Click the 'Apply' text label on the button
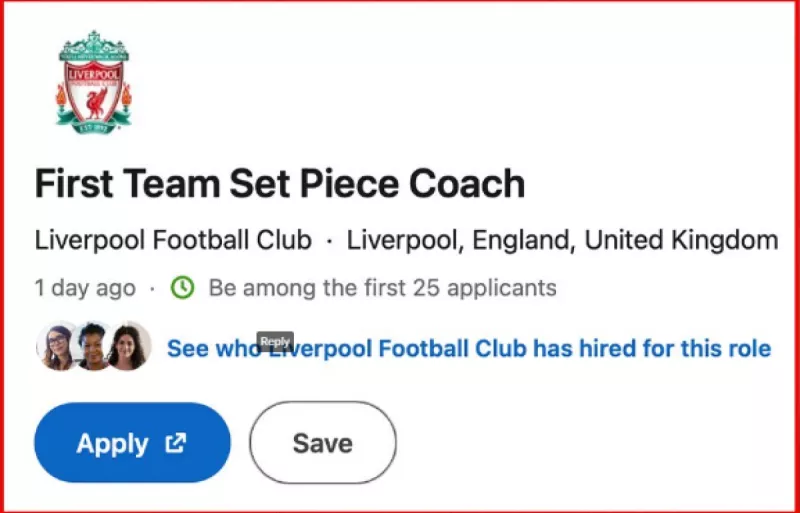The width and height of the screenshot is (800, 513). click(x=112, y=444)
